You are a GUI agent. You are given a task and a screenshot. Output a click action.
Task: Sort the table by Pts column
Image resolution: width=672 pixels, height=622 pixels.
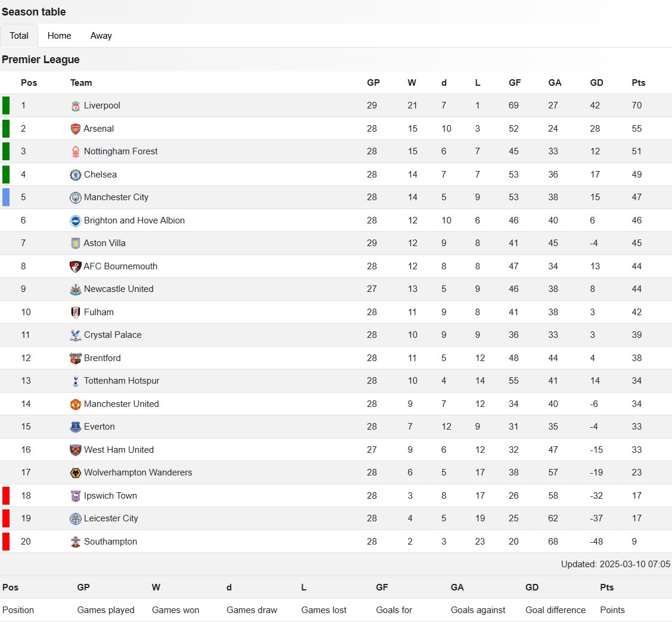[637, 83]
